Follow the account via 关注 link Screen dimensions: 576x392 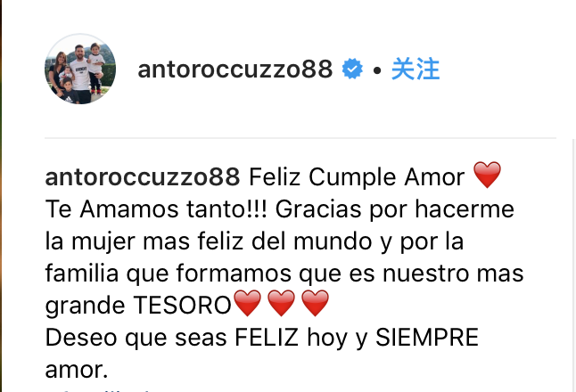tap(416, 69)
